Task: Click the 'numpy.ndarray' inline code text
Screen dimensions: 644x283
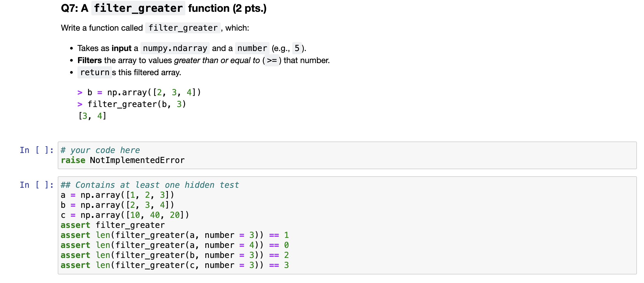Action: click(175, 48)
